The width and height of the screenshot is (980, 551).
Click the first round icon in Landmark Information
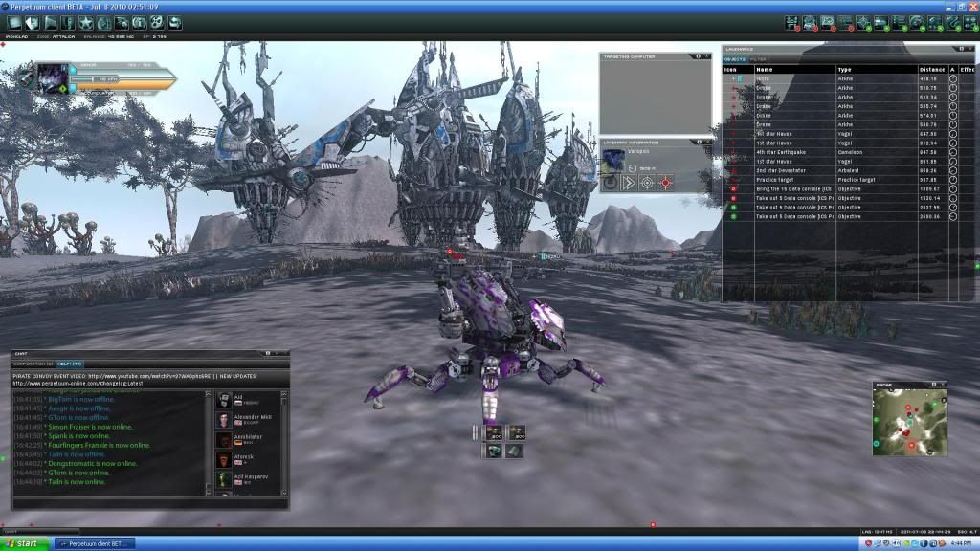pyautogui.click(x=610, y=183)
